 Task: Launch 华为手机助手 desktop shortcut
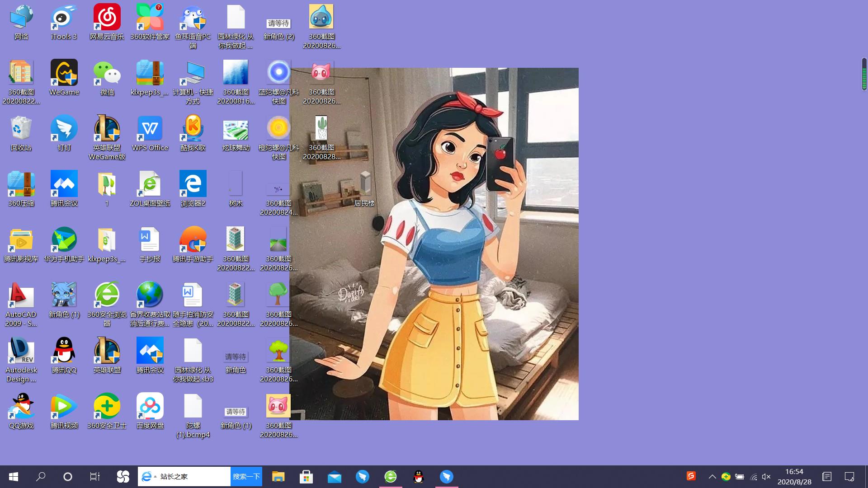tap(64, 245)
